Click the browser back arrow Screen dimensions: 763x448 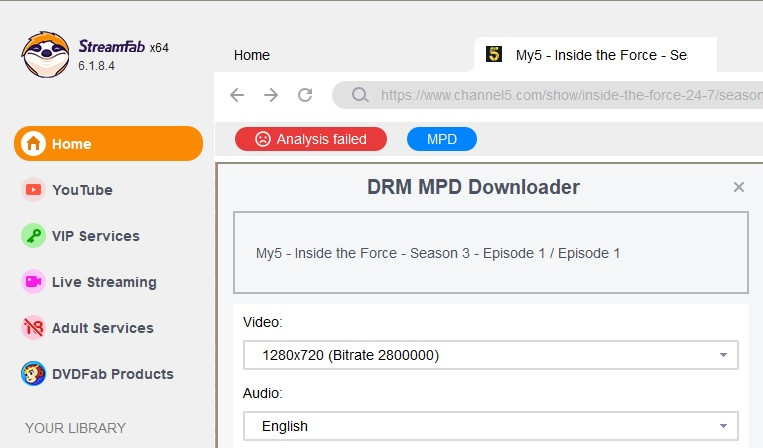click(237, 96)
